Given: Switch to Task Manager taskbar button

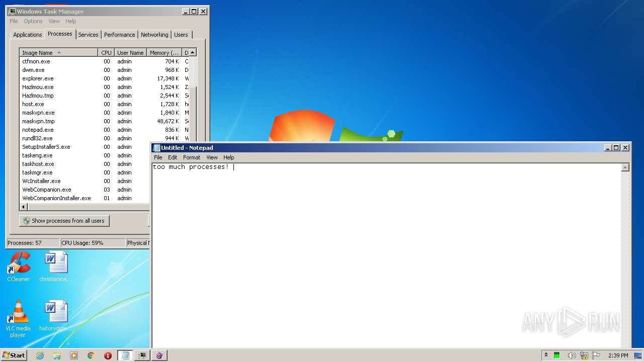Looking at the screenshot, I should click(x=142, y=355).
